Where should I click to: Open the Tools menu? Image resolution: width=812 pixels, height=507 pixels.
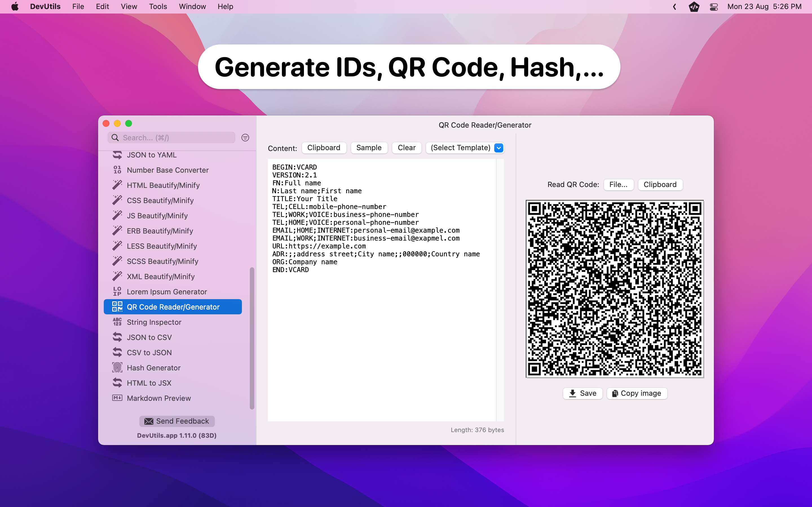point(158,7)
